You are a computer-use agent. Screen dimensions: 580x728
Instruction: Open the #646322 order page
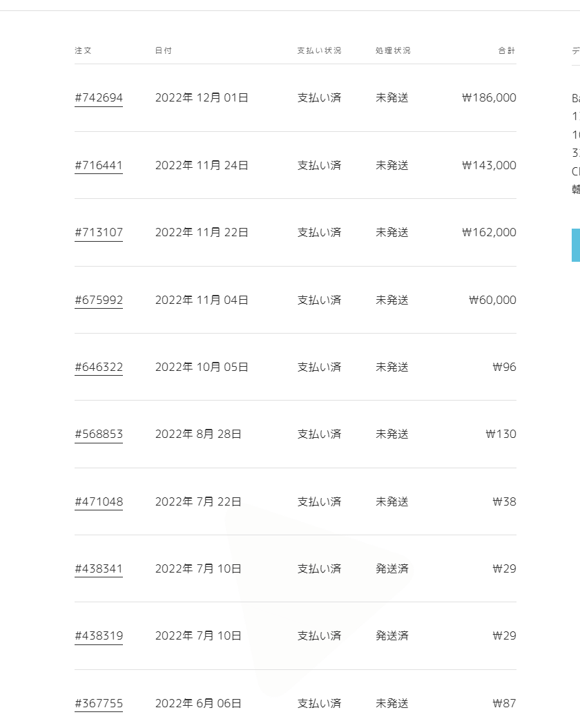[99, 367]
